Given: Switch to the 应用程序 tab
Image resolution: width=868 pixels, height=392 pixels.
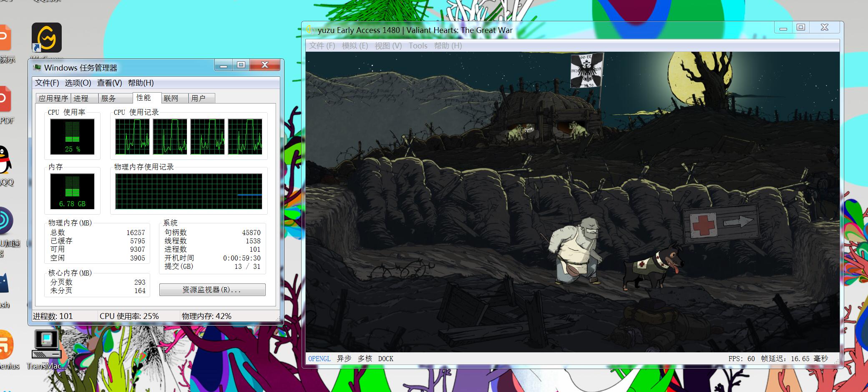Looking at the screenshot, I should click(53, 98).
